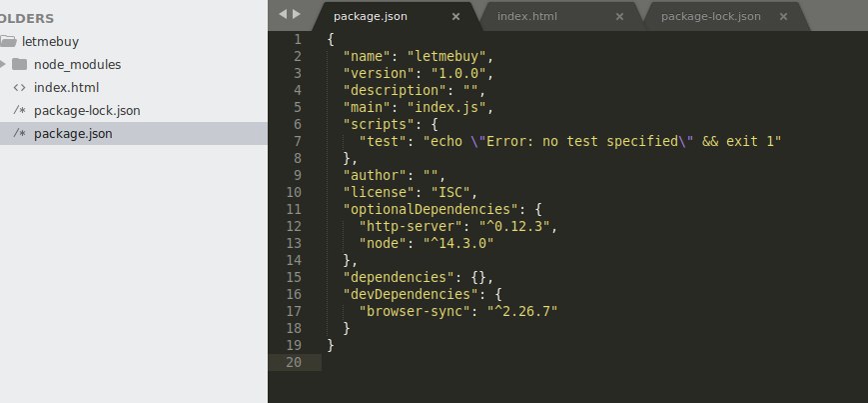Viewport: 868px width, 403px height.
Task: Select letmebuy root folder in sidebar
Action: click(50, 42)
